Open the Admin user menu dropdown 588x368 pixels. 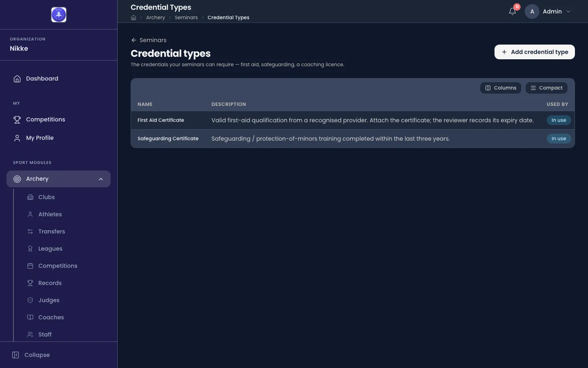[549, 11]
